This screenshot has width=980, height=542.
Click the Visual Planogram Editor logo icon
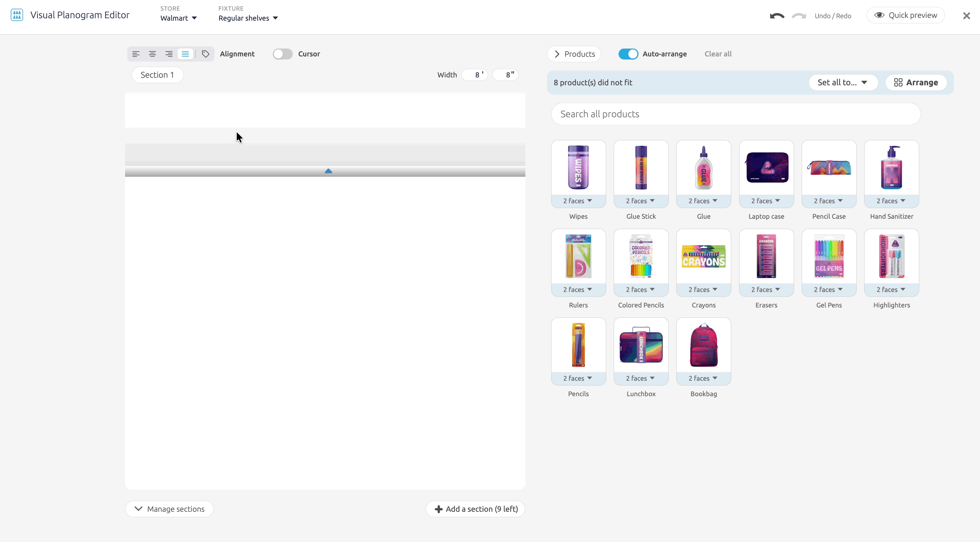pyautogui.click(x=17, y=15)
